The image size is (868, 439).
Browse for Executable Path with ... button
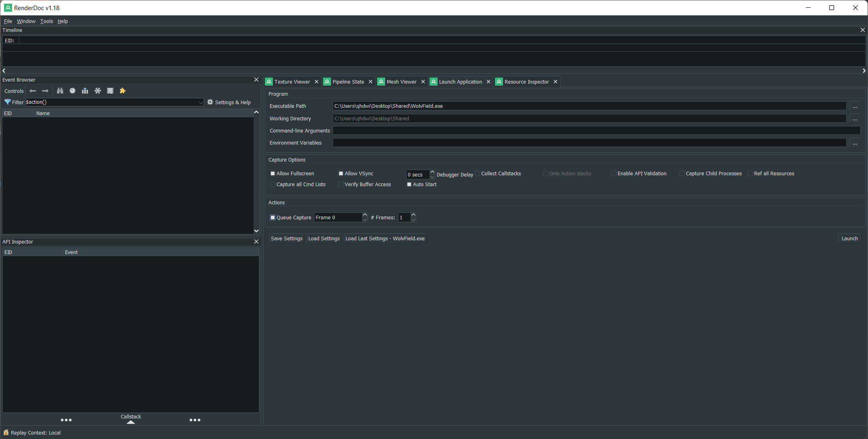[855, 106]
